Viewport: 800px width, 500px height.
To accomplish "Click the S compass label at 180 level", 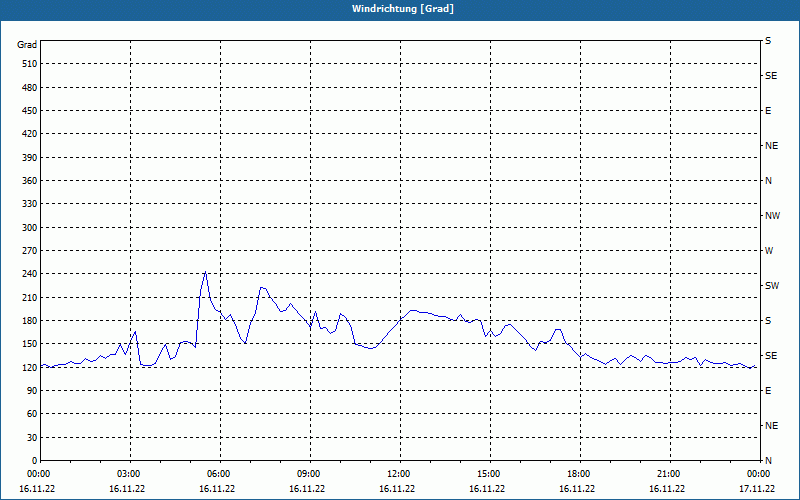I will click(x=768, y=321).
